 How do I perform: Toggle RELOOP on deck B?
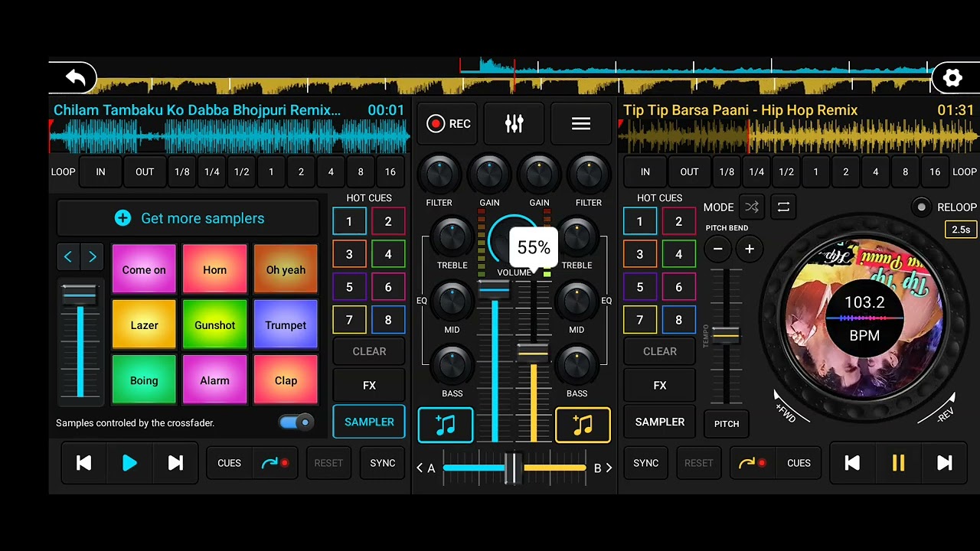[922, 207]
